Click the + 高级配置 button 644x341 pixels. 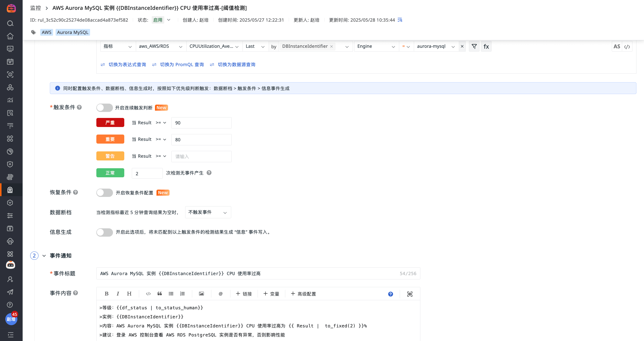pyautogui.click(x=303, y=294)
